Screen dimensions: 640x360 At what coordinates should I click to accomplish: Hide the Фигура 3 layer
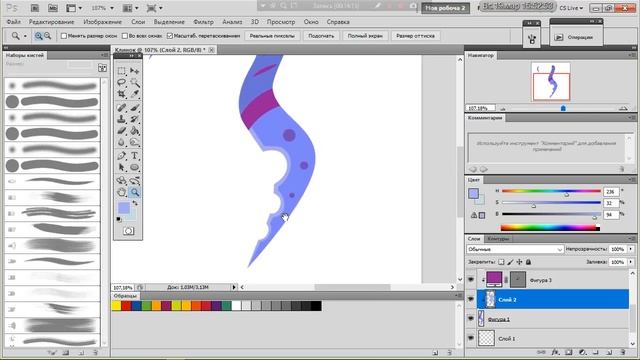(x=471, y=280)
